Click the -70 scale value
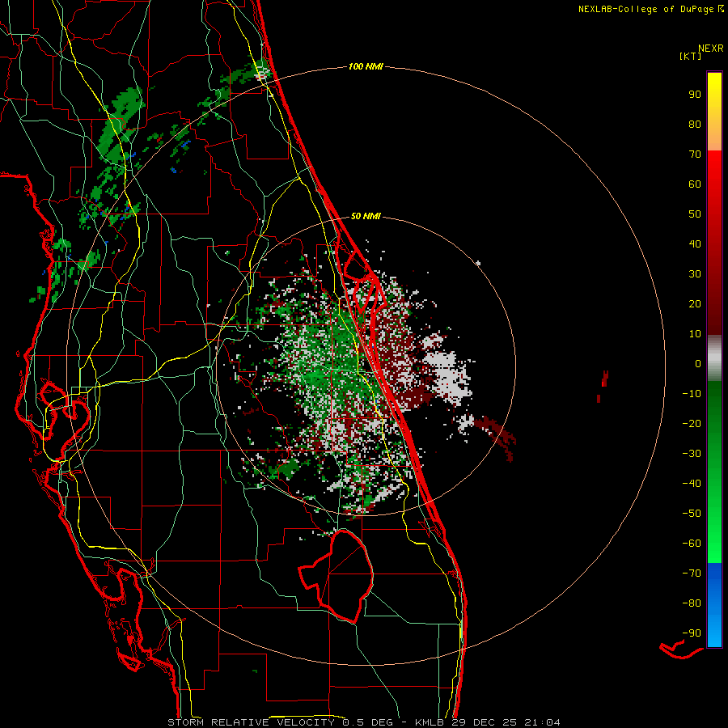728x728 pixels. (x=692, y=573)
